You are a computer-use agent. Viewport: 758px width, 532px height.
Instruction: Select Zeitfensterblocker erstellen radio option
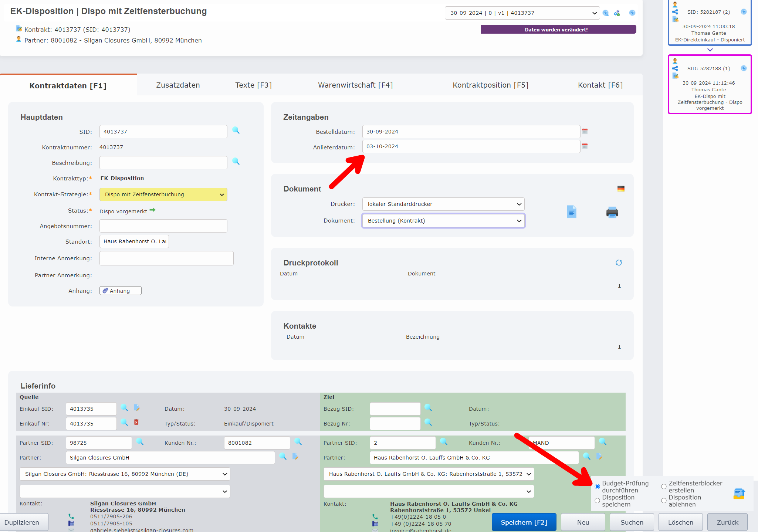click(664, 487)
